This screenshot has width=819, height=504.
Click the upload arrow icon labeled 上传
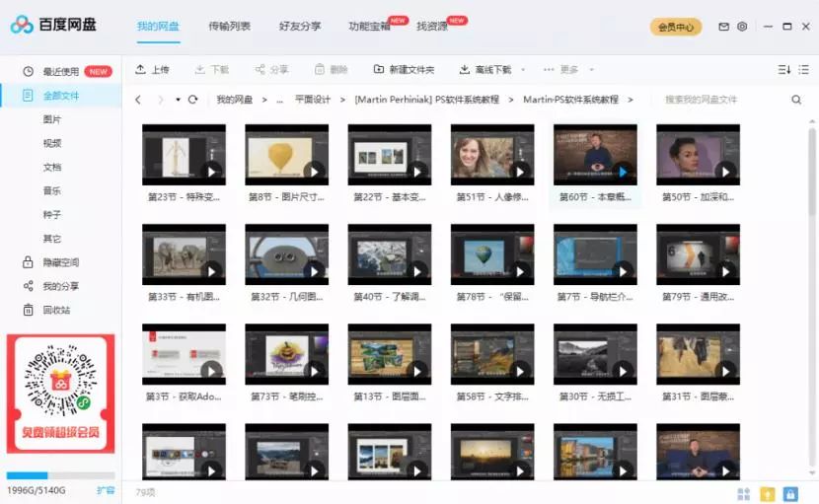click(140, 69)
